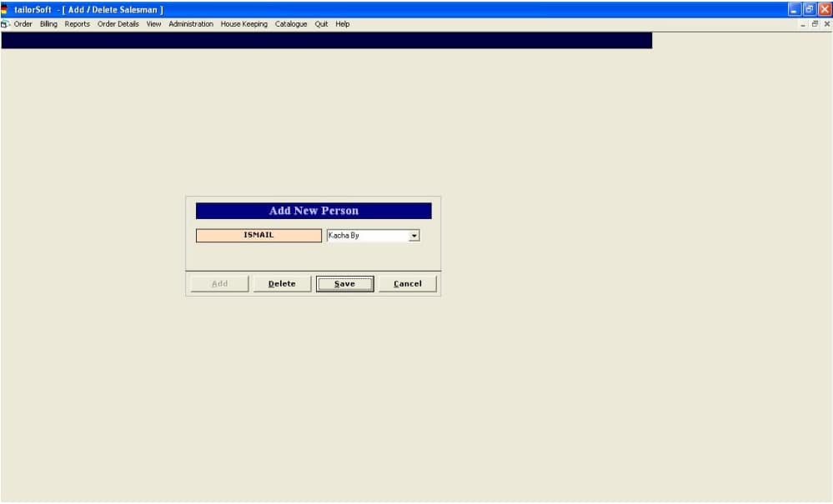Open the Billing menu
The image size is (833, 504).
(x=48, y=24)
